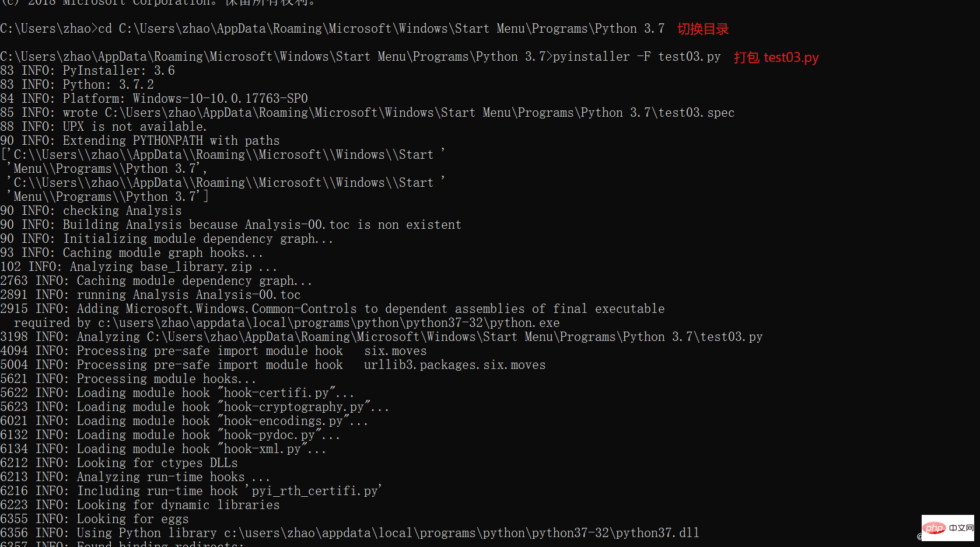The image size is (980, 547).
Task: Click the hook-pydoc.py text
Action: pos(269,435)
